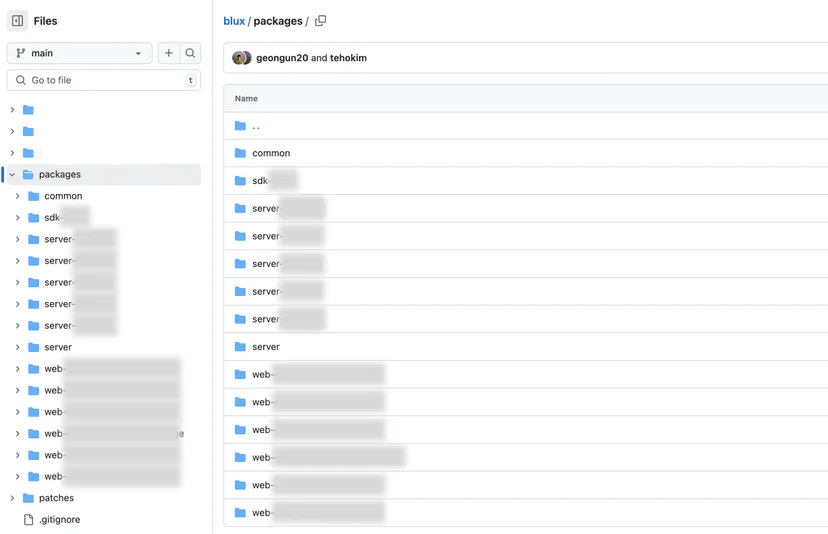Go to parent directory folder row
The height and width of the screenshot is (534, 828).
pyautogui.click(x=525, y=126)
